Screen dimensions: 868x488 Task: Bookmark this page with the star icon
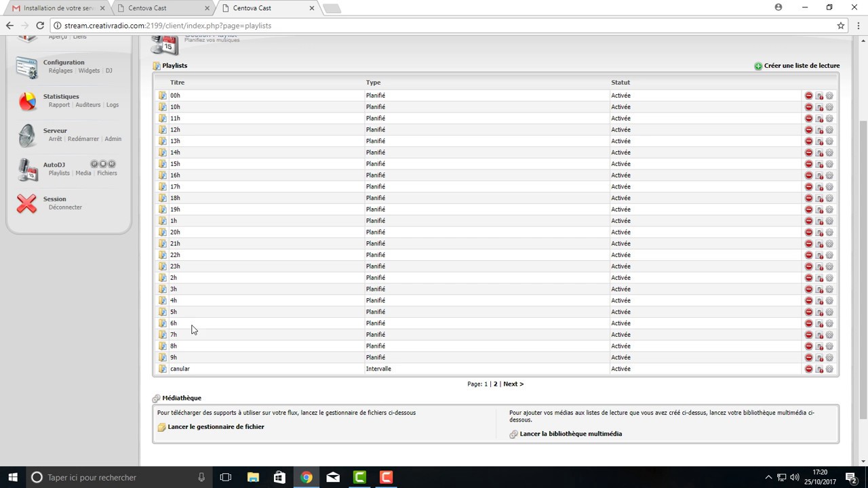[x=841, y=26]
